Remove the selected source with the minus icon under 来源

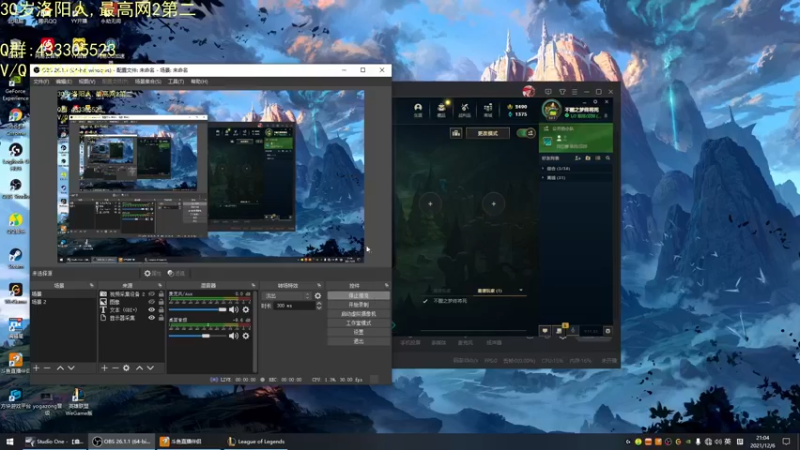[x=115, y=368]
